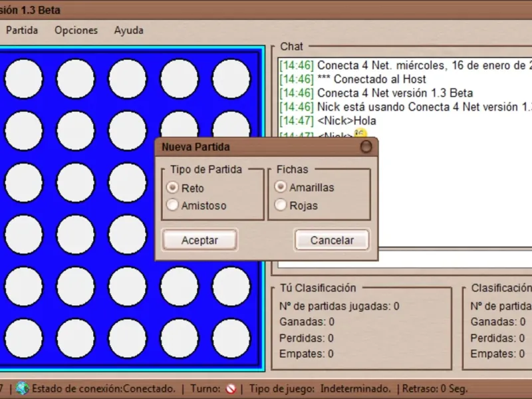Open the Opciones menu
The height and width of the screenshot is (399, 532).
coord(76,30)
